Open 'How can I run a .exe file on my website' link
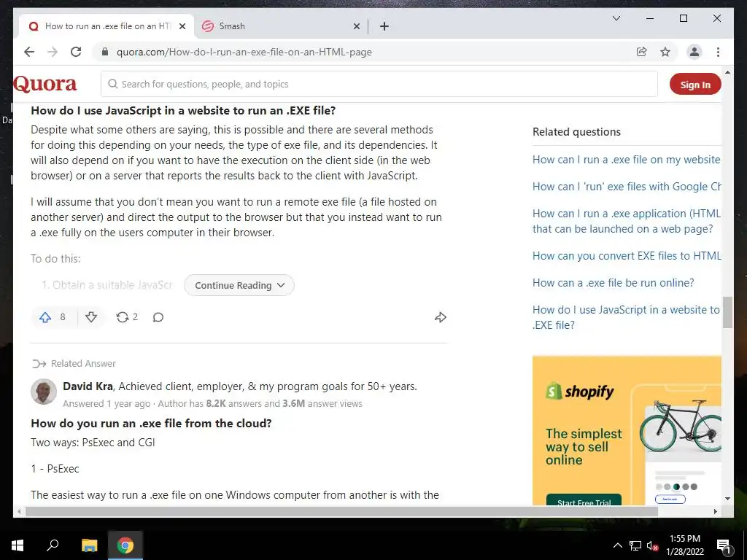747x560 pixels. point(626,160)
